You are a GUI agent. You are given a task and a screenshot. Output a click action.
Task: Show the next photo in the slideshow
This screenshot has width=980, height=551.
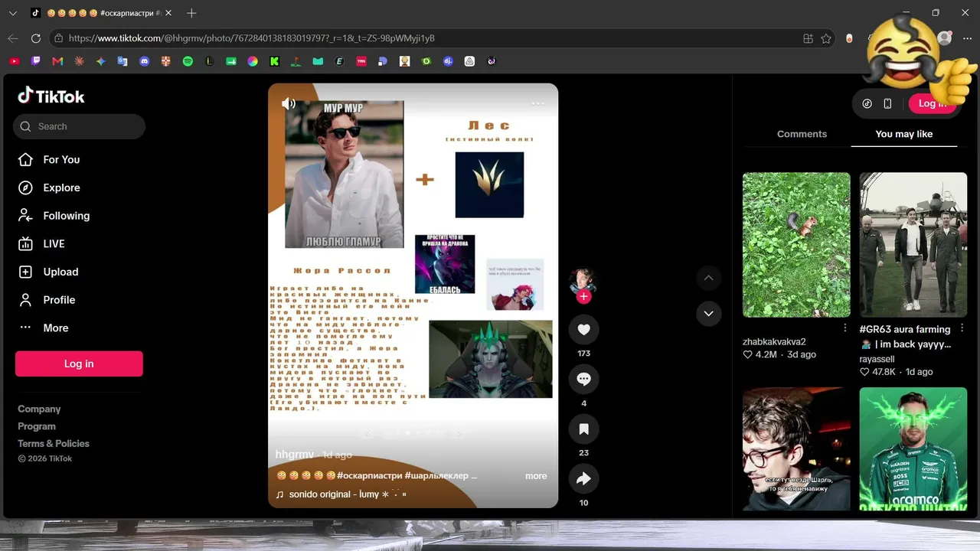click(459, 433)
